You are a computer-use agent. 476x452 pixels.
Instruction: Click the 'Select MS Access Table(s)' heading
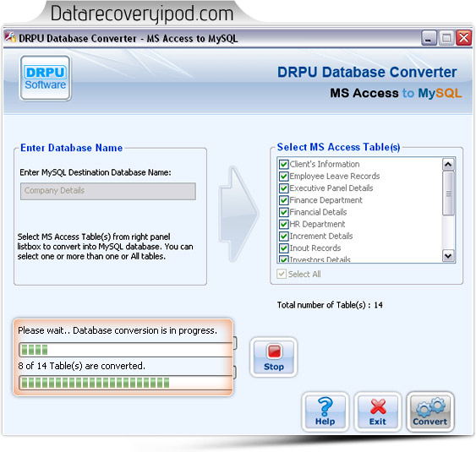point(338,147)
